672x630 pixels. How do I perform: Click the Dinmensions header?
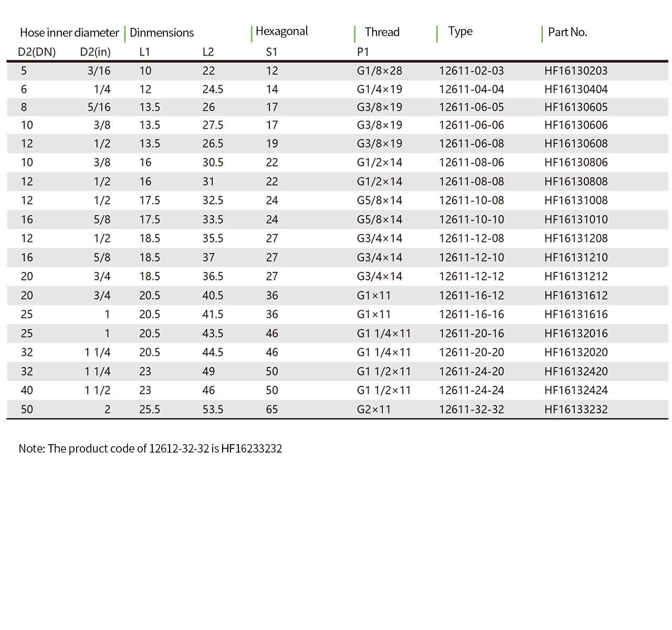(162, 33)
